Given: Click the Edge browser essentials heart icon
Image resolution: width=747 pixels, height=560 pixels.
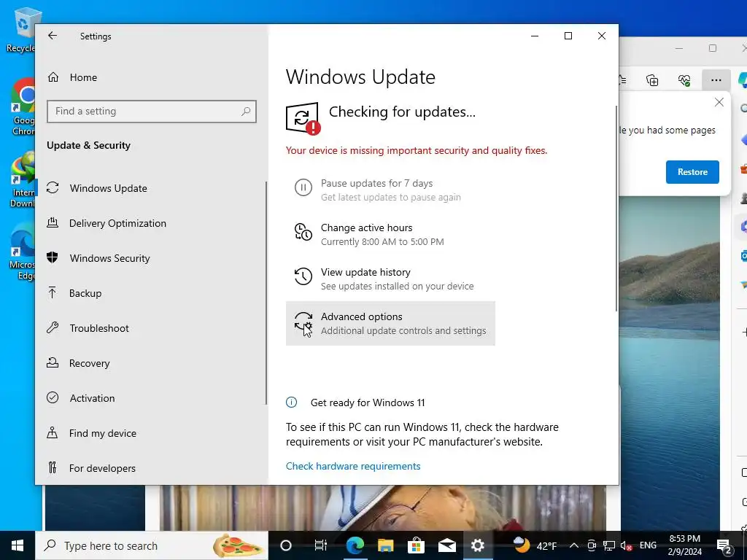Looking at the screenshot, I should point(684,80).
